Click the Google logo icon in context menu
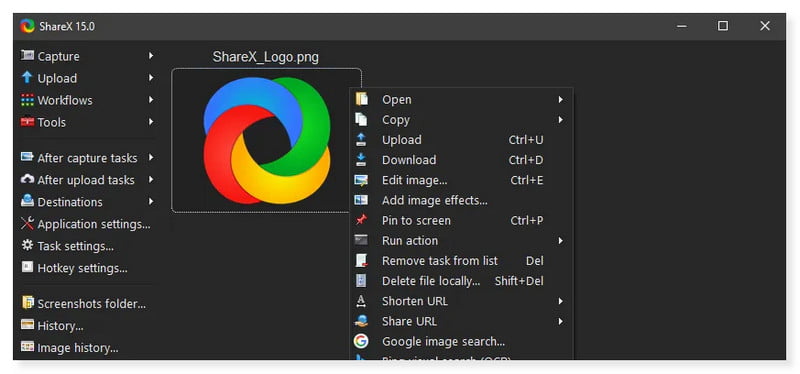The height and width of the screenshot is (374, 800). (361, 341)
